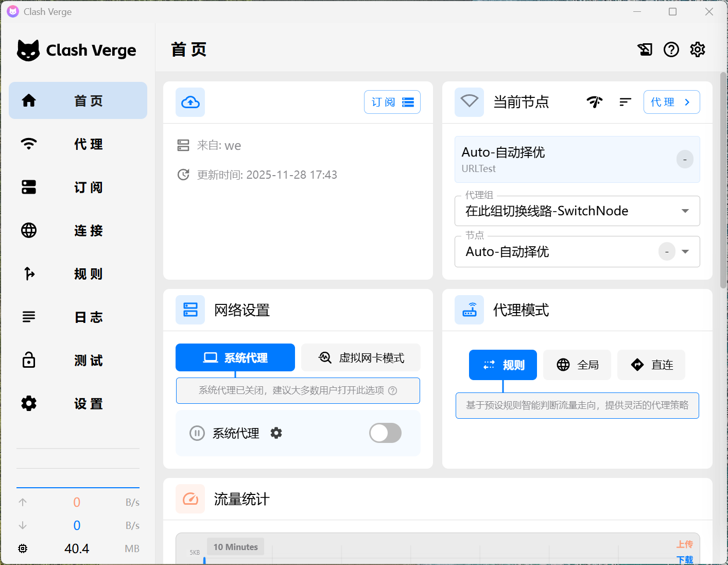
Task: Click the 系统代理已关闭 hint message box
Action: tap(298, 390)
